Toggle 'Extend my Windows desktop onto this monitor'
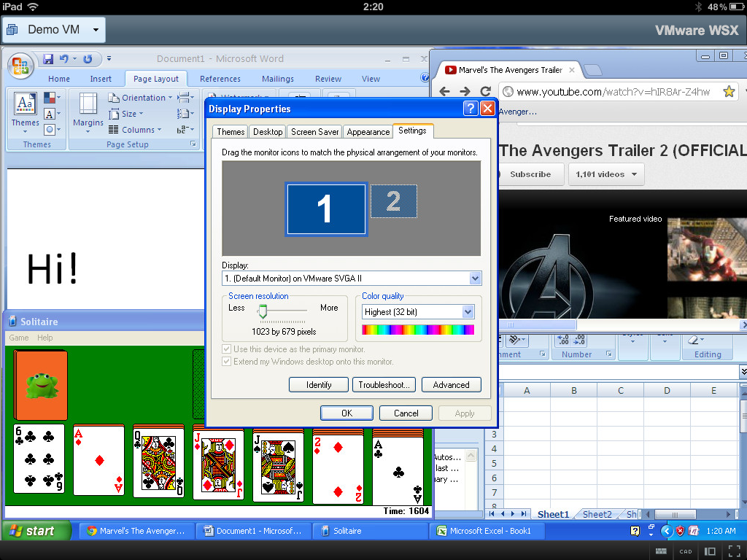This screenshot has height=560, width=747. [227, 362]
